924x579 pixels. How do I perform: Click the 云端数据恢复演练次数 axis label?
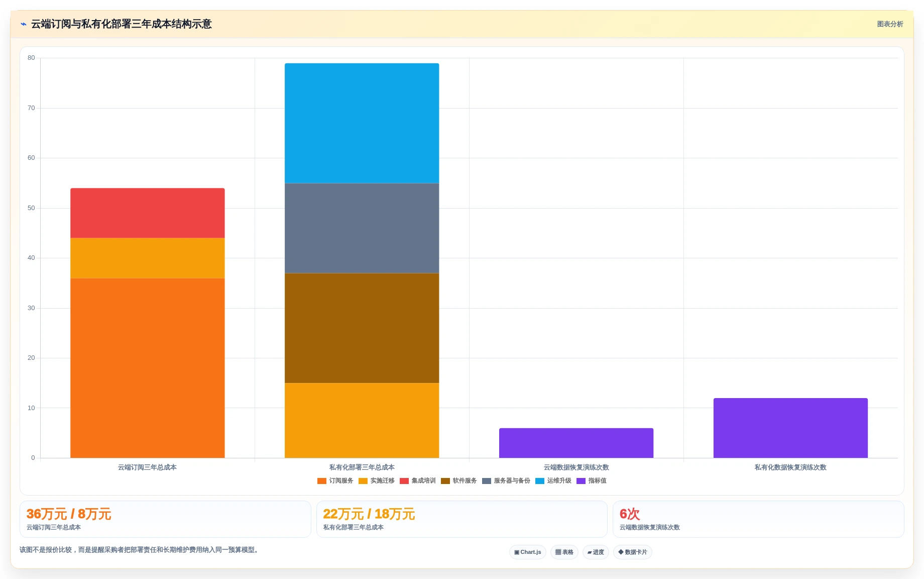click(x=576, y=467)
